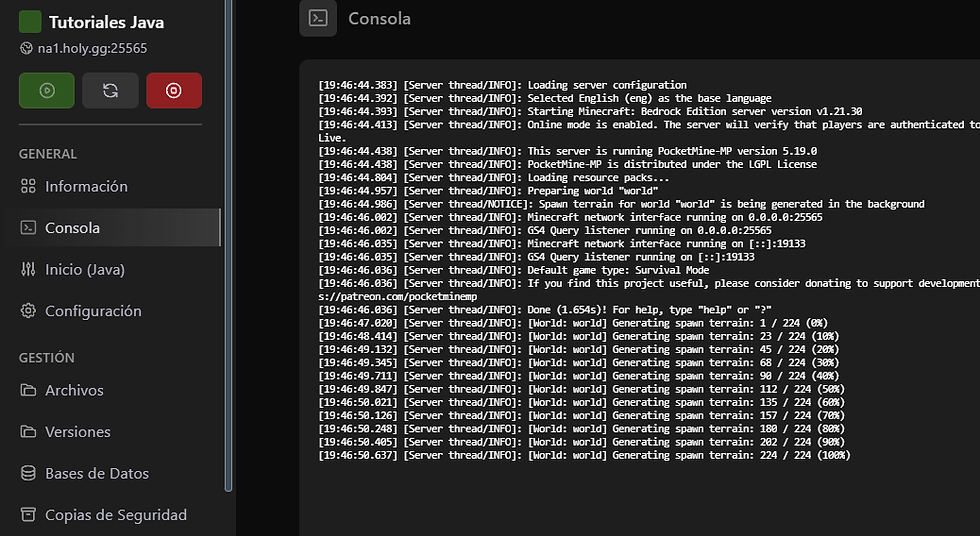The height and width of the screenshot is (536, 980).
Task: Click spawn terrain line 1 / 224 (0%)
Action: [x=573, y=323]
